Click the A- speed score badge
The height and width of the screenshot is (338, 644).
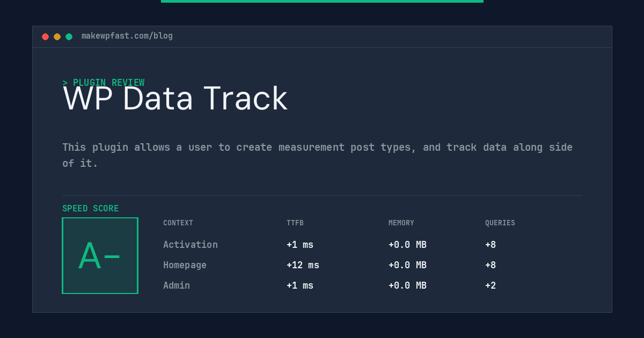100,255
